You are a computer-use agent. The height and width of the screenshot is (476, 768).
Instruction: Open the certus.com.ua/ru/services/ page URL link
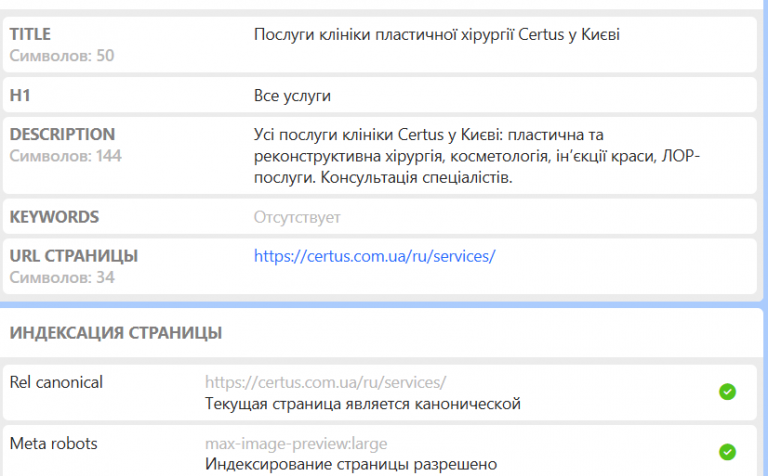pyautogui.click(x=375, y=256)
